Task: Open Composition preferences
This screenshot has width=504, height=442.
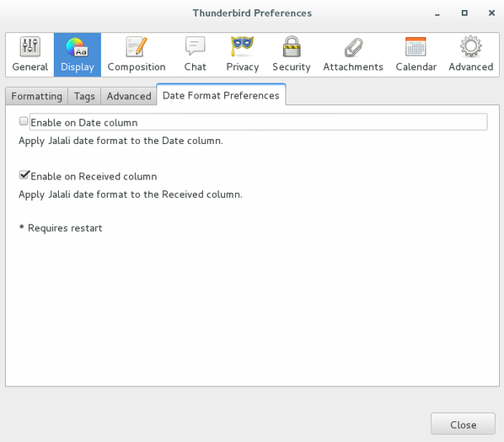Action: coord(137,55)
